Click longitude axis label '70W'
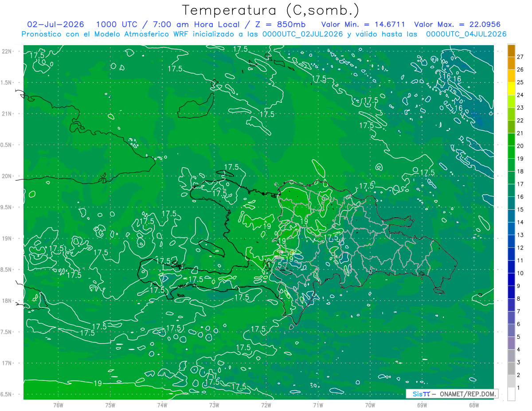 tap(370, 405)
